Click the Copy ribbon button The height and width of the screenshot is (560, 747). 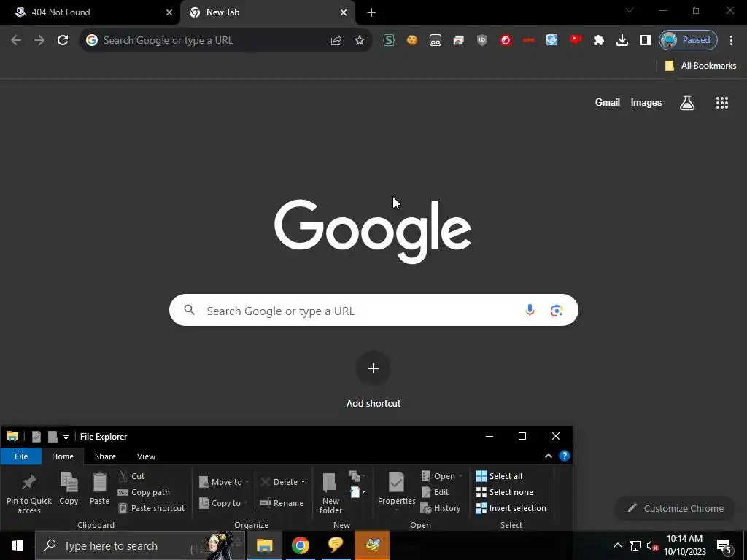[x=69, y=489]
